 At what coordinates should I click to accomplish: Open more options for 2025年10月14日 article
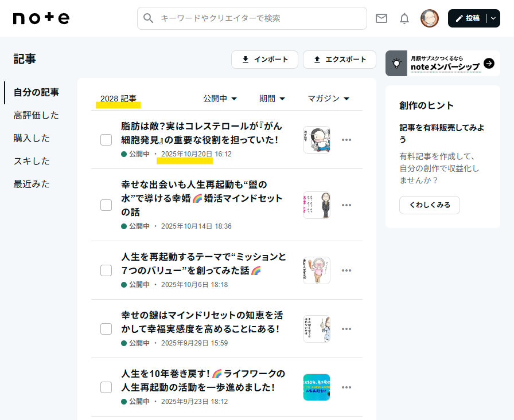[x=346, y=205]
